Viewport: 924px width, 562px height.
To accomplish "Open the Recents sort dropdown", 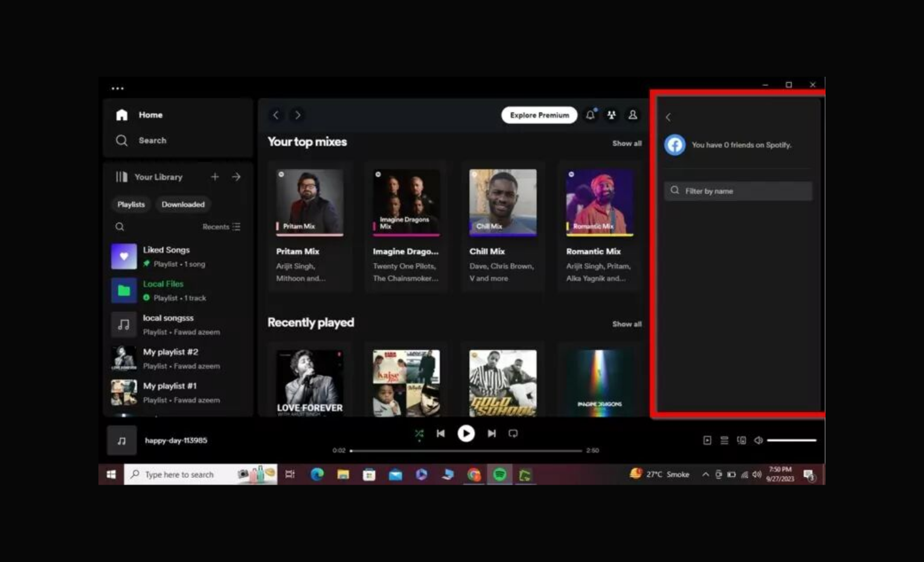I will click(221, 227).
